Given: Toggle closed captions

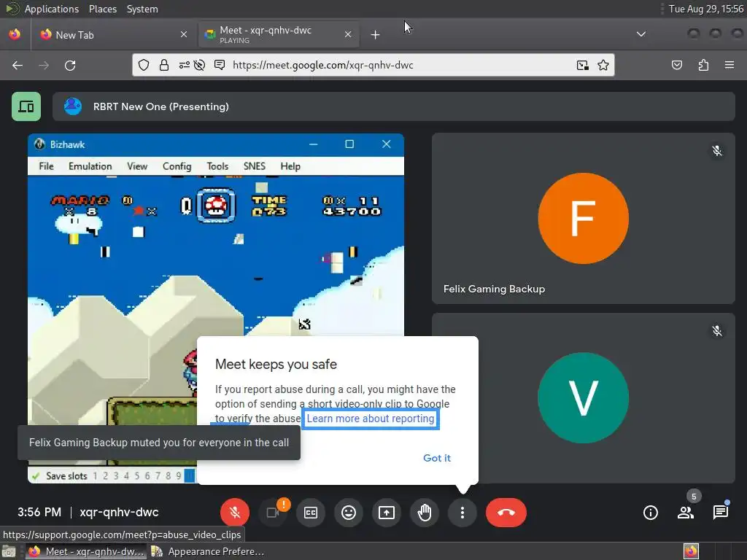Looking at the screenshot, I should 311,513.
